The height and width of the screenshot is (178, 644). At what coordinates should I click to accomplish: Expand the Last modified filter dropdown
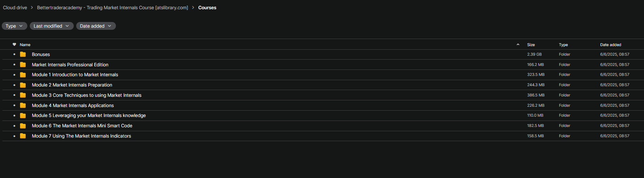click(x=51, y=26)
